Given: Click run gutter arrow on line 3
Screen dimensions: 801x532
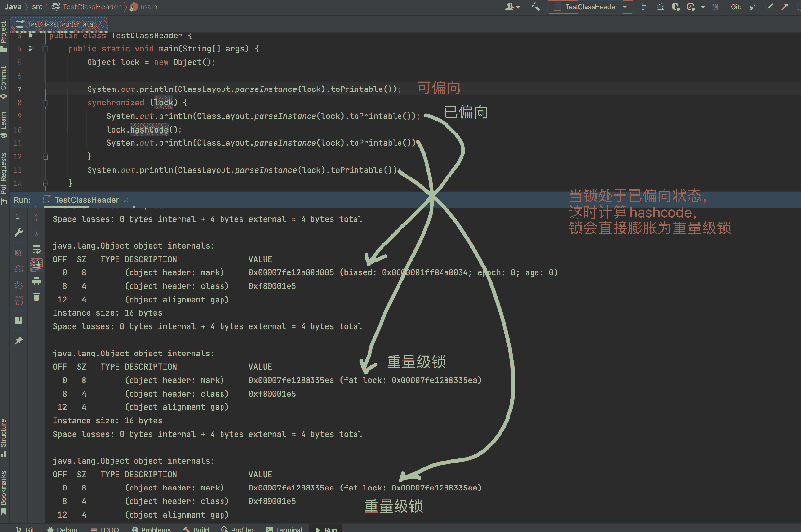Looking at the screenshot, I should tap(31, 35).
